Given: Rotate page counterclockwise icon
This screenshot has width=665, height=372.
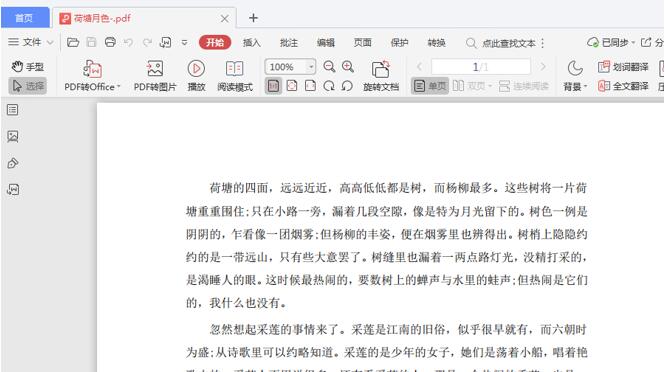Looking at the screenshot, I should point(347,86).
